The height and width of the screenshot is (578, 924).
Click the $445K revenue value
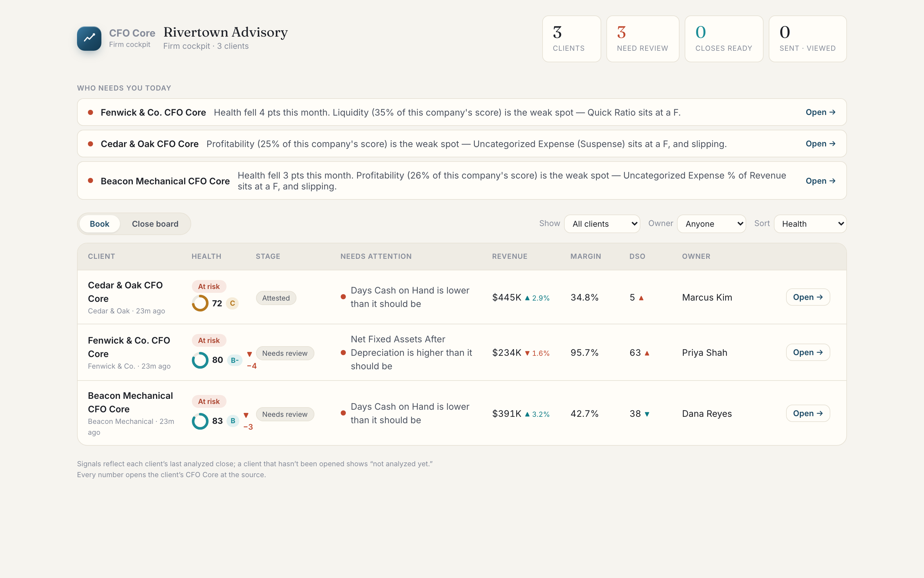point(507,297)
